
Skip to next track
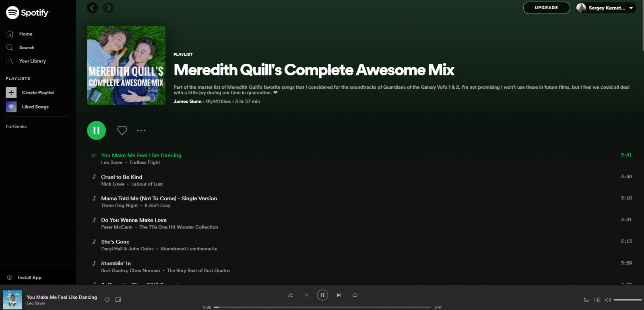point(339,295)
